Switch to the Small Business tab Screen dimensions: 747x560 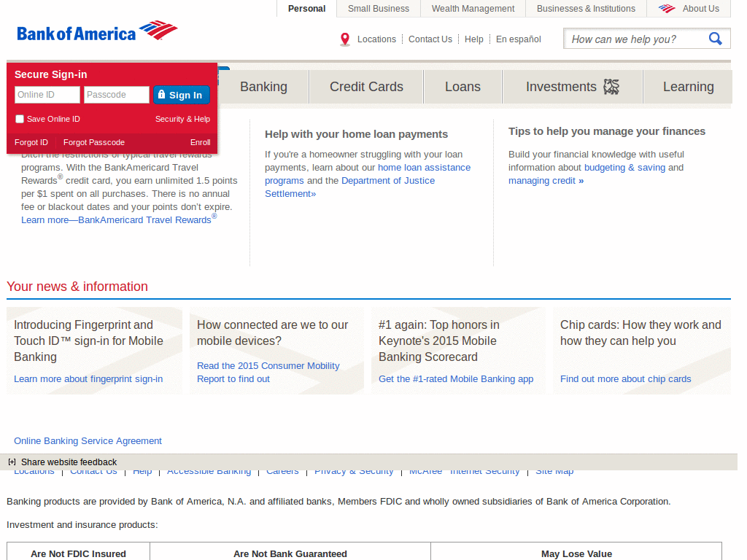(379, 9)
